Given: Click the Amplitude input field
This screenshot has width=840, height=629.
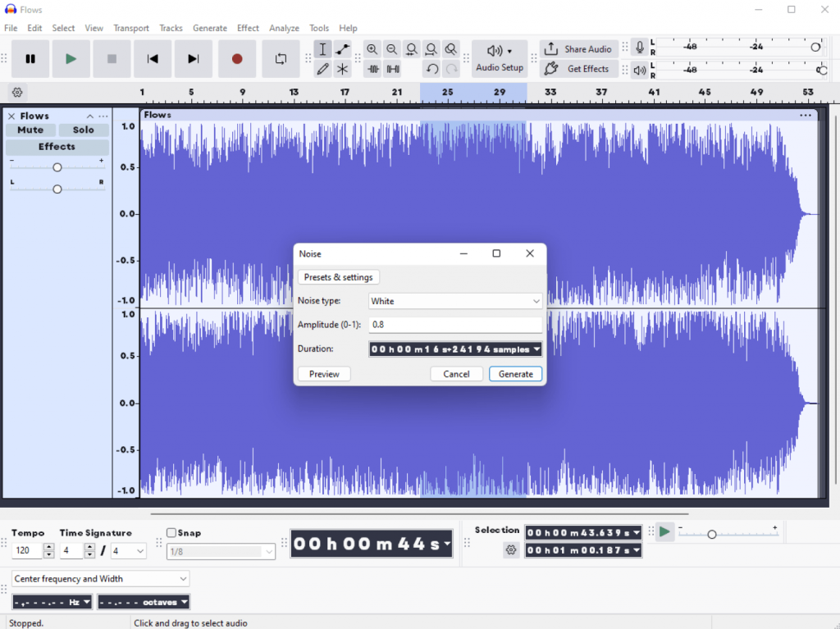Looking at the screenshot, I should click(455, 325).
